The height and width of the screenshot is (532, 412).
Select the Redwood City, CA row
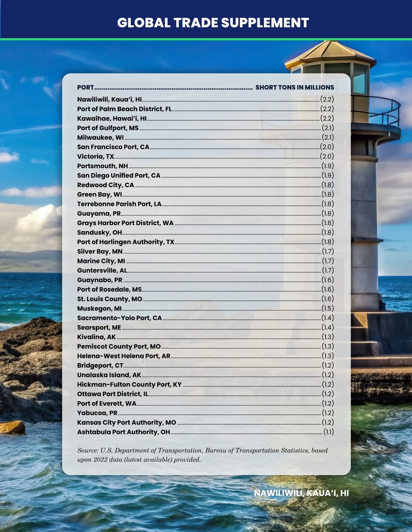tap(105, 185)
